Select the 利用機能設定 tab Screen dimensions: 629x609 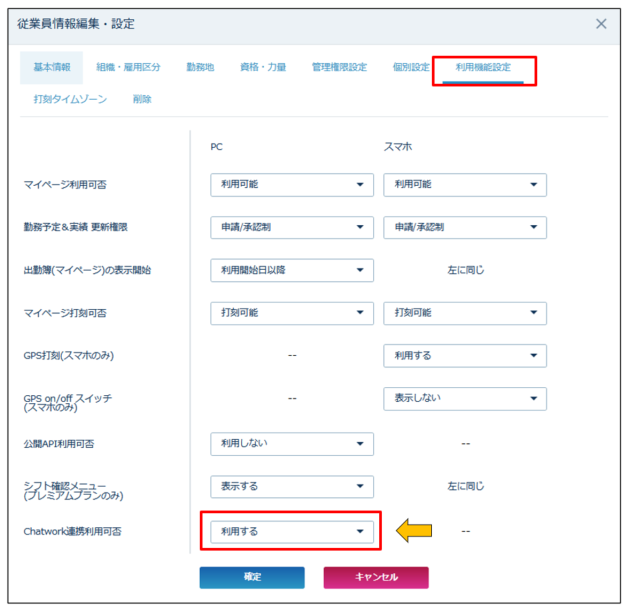click(x=483, y=67)
